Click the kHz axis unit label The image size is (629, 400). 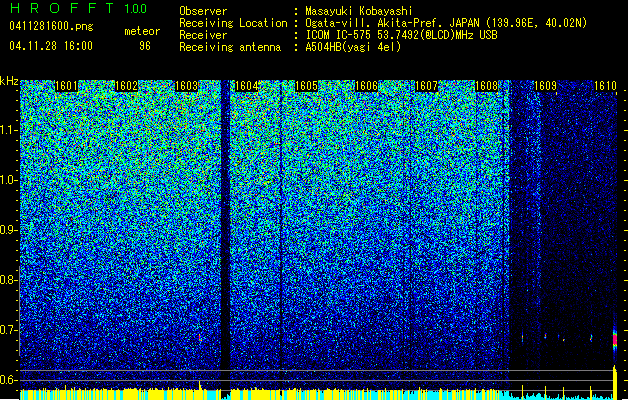pyautogui.click(x=9, y=81)
